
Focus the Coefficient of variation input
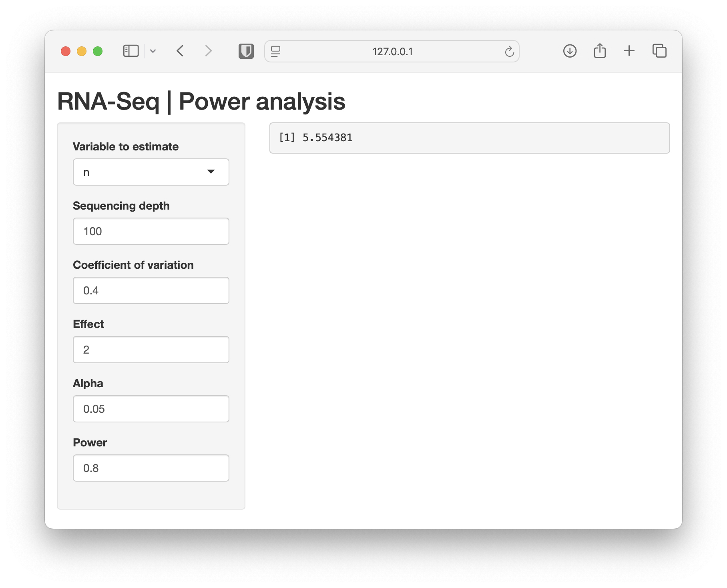151,290
